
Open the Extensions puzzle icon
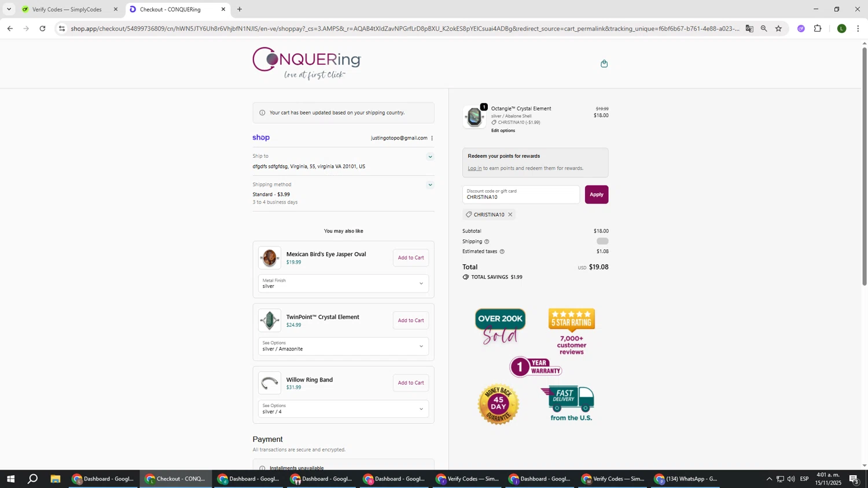point(818,28)
